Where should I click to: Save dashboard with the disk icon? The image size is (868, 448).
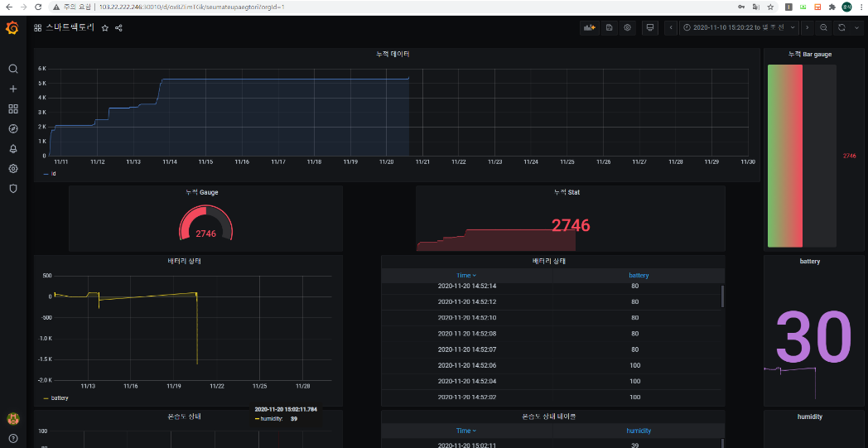[609, 27]
